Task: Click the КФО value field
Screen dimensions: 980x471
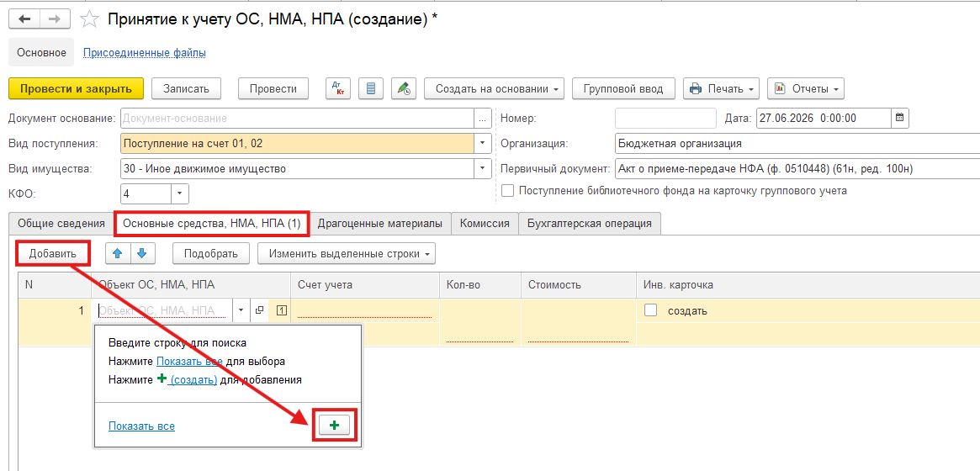Action: (145, 193)
